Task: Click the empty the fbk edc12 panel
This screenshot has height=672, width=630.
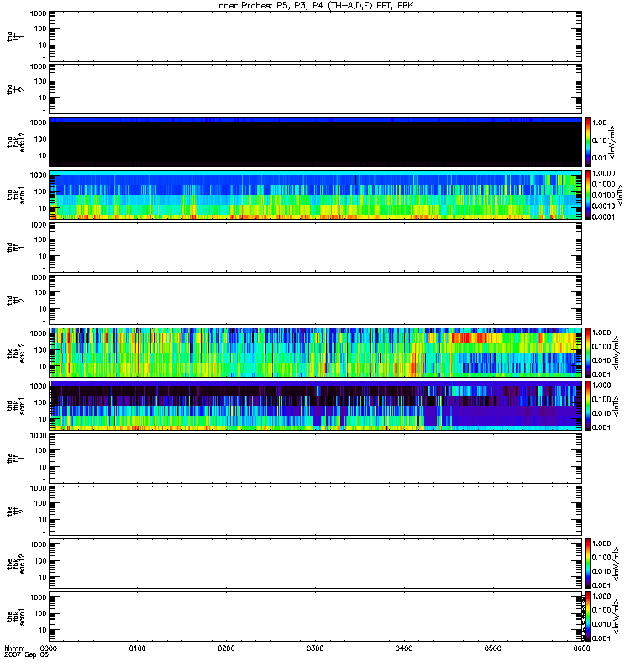Action: [316, 564]
